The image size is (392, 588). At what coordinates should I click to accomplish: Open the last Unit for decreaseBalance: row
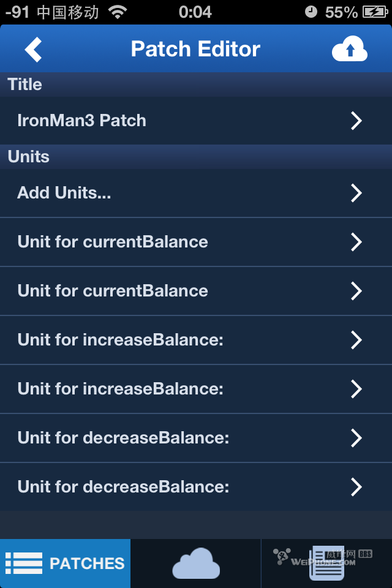[x=196, y=487]
